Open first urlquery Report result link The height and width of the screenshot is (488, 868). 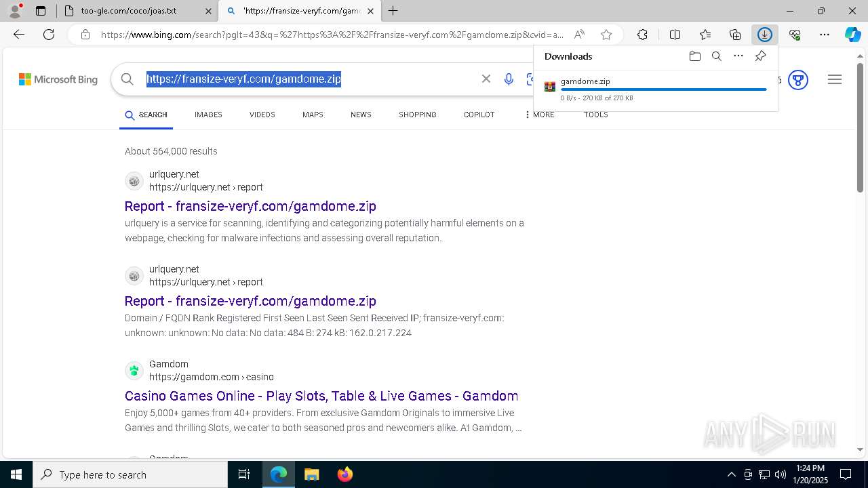tap(250, 206)
